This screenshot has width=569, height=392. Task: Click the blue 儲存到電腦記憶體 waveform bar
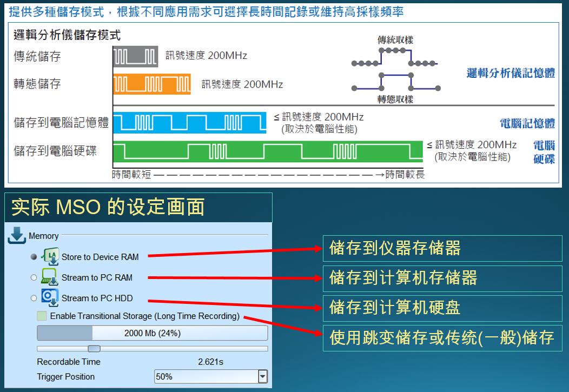pos(189,123)
